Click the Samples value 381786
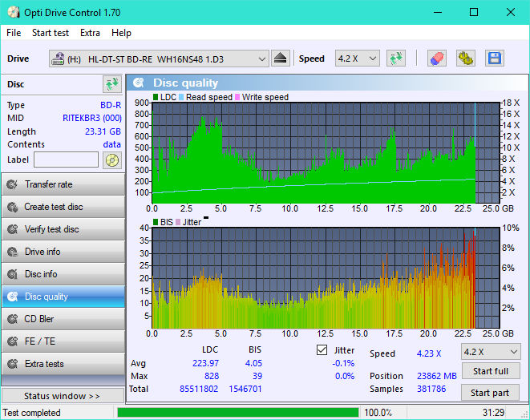 (431, 389)
